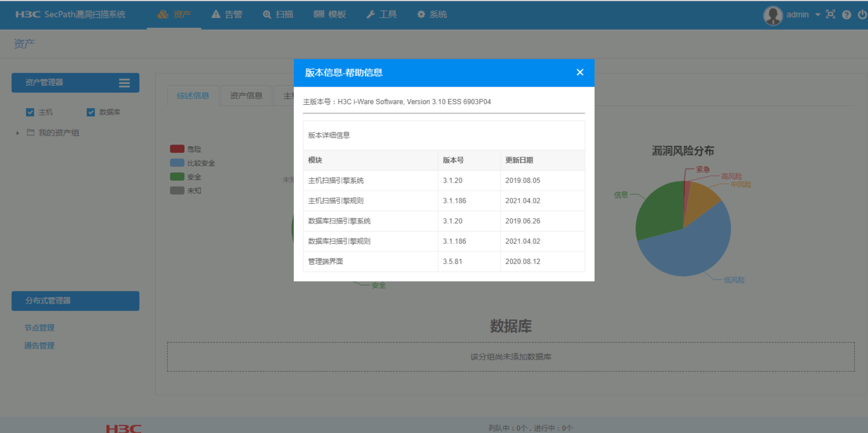Click the 数据库扫描引擎规则 row

444,241
